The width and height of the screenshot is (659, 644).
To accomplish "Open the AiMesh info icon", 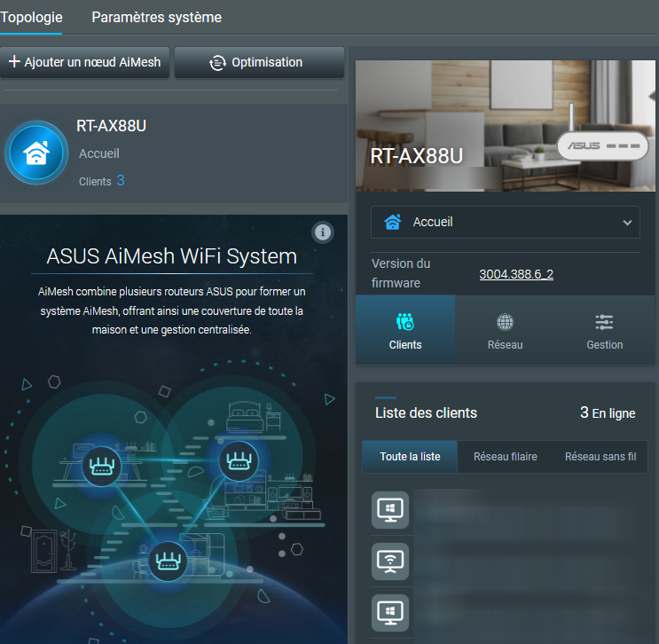I will click(x=323, y=232).
